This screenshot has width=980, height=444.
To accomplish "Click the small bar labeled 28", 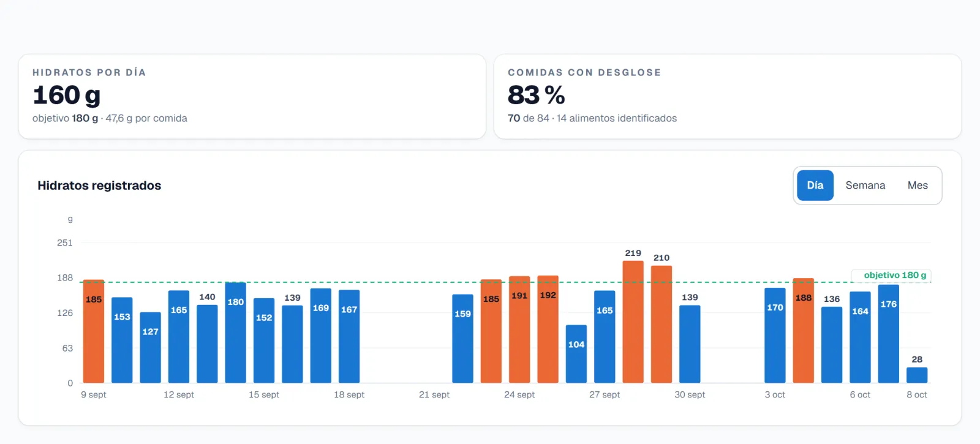I will [917, 375].
